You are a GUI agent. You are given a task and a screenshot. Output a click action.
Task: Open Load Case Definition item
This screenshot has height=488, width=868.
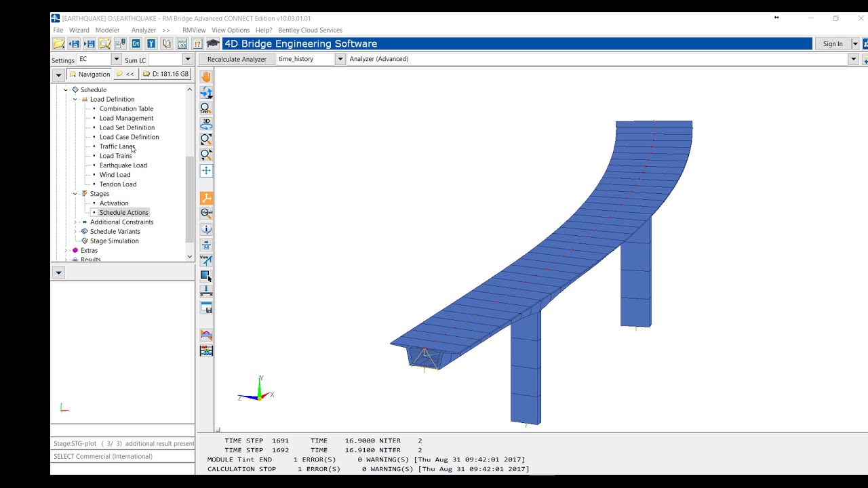[x=129, y=137]
